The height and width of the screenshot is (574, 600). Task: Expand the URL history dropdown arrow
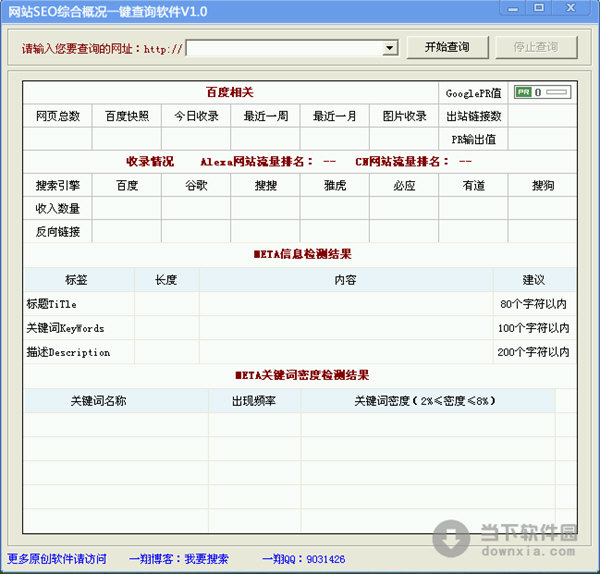pos(390,48)
